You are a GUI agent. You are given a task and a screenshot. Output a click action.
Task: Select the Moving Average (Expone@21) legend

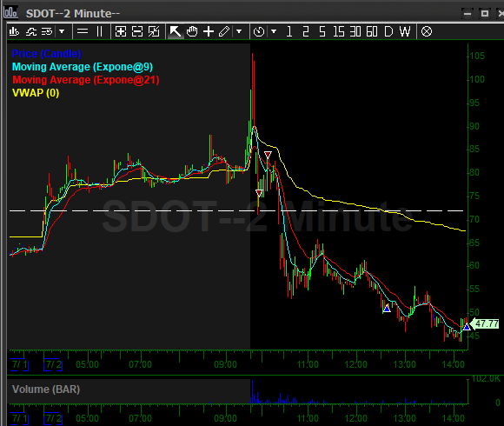pos(86,80)
